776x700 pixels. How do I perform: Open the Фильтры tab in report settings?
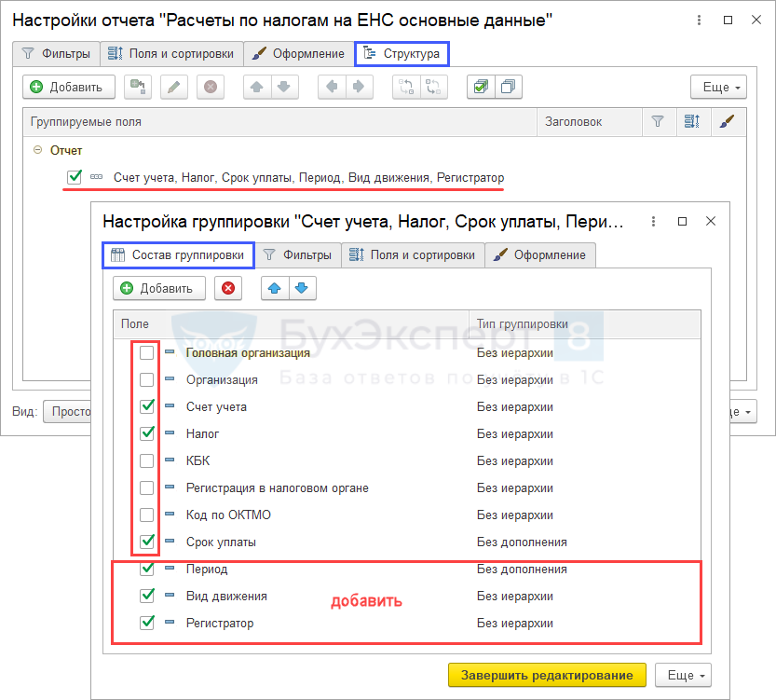pos(57,53)
